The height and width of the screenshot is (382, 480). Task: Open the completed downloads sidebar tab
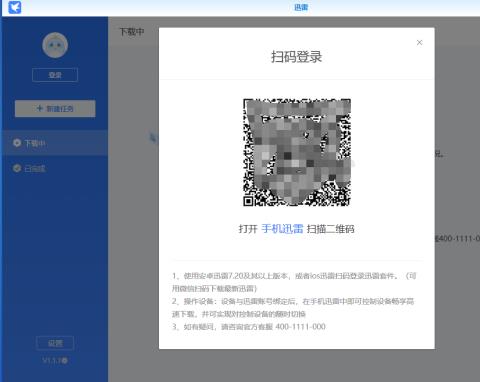tap(55, 168)
